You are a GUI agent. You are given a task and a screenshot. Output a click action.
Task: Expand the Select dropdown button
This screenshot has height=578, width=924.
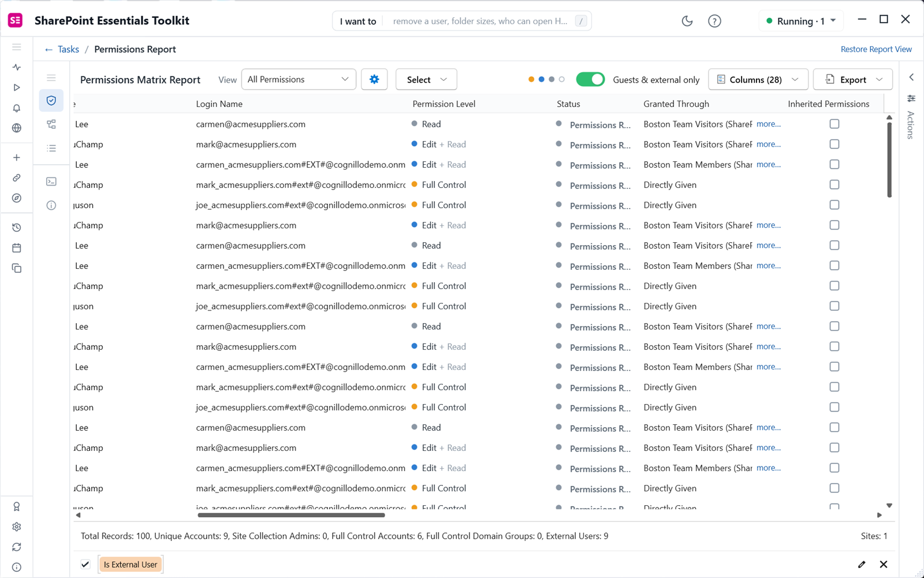click(x=426, y=79)
